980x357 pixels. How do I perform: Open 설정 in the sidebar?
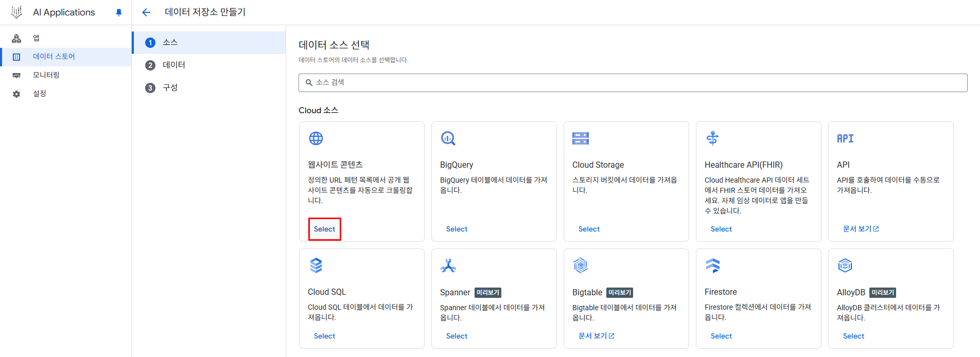click(x=66, y=94)
